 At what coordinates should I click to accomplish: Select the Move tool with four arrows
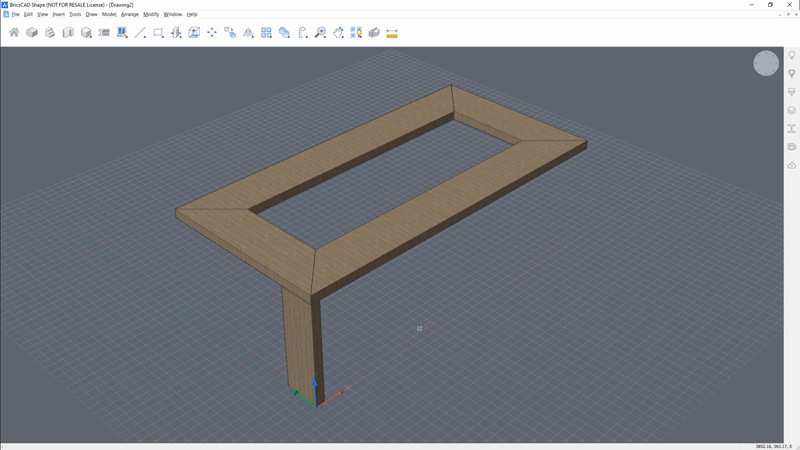[x=212, y=33]
